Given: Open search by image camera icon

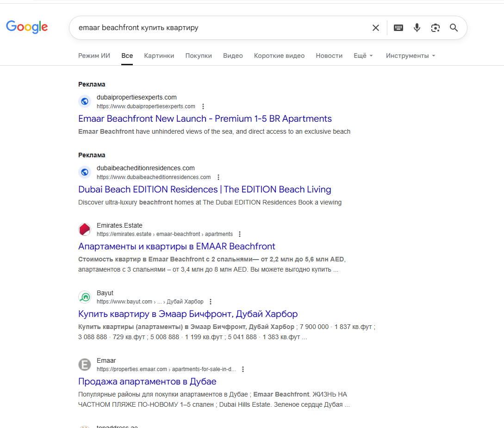Looking at the screenshot, I should point(435,28).
